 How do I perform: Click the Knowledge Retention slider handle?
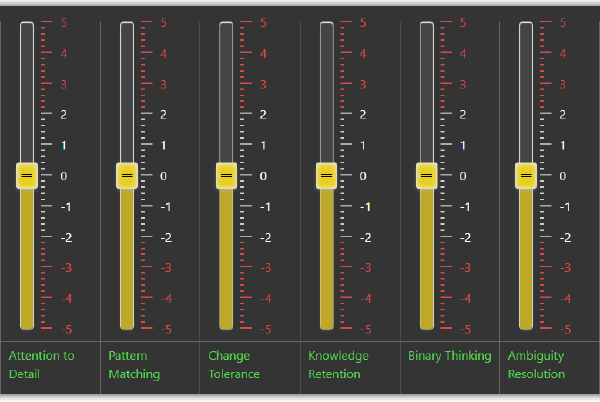tap(326, 175)
